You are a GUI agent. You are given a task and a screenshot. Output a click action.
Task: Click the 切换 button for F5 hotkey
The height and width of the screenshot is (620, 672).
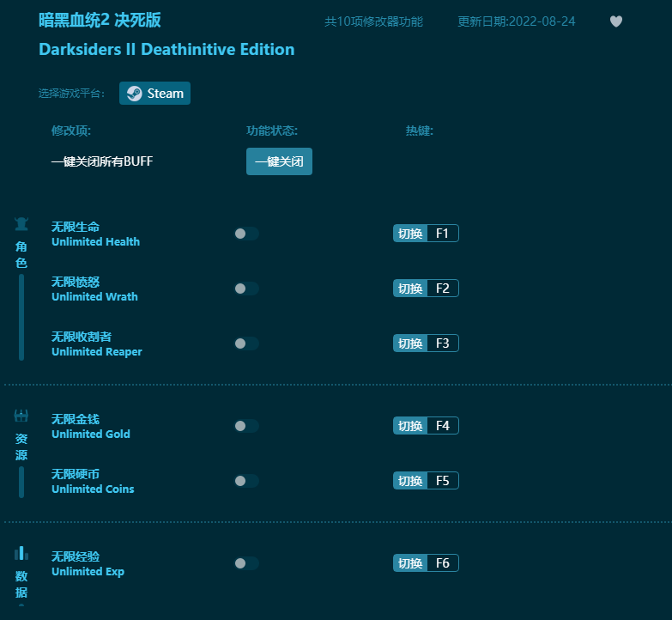[x=410, y=480]
